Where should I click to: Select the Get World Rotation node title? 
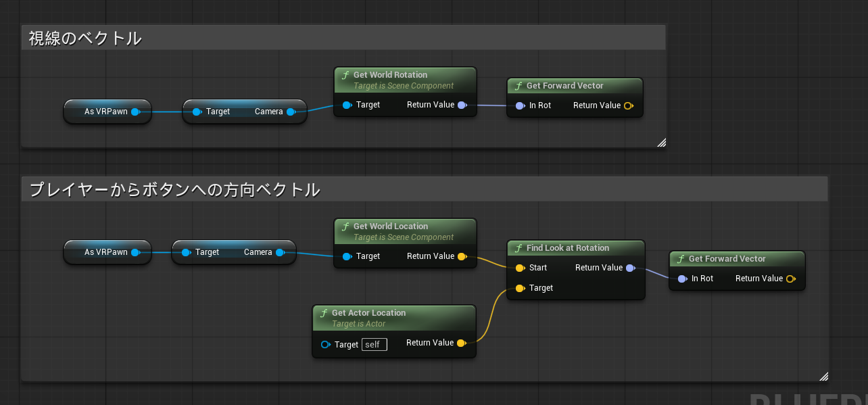pyautogui.click(x=390, y=75)
